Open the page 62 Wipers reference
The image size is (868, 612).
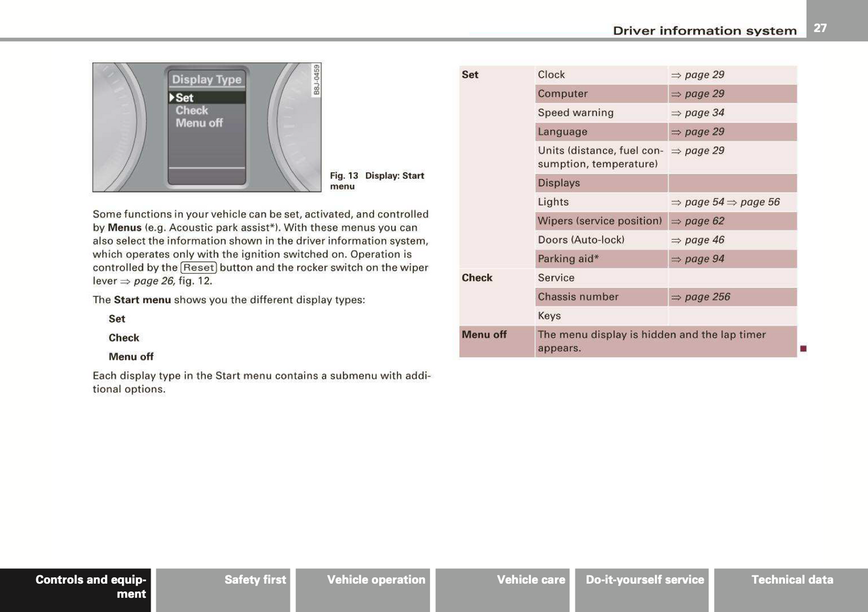(x=698, y=221)
